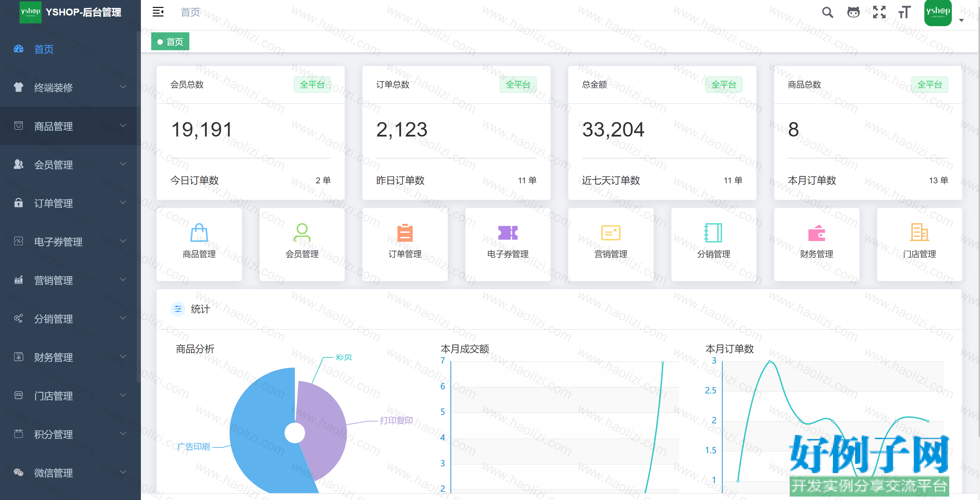Open the 订单管理 orange clipboard shortcut card
Image resolution: width=980 pixels, height=500 pixels.
click(405, 244)
